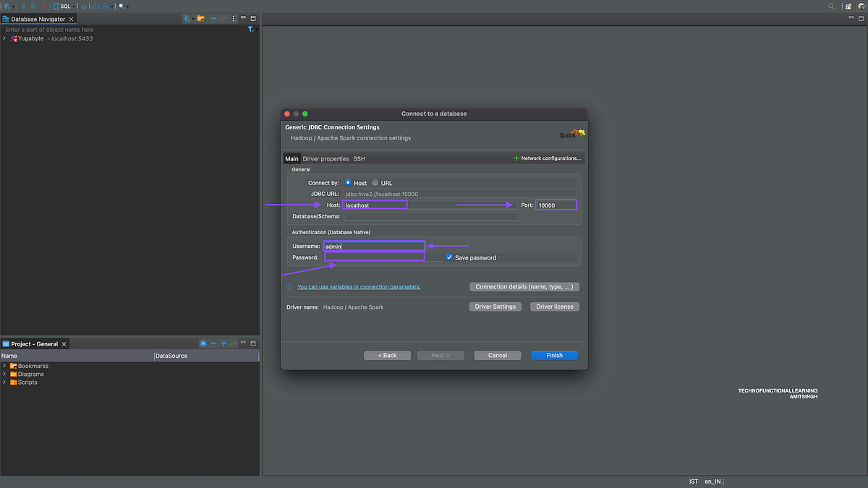Image resolution: width=868 pixels, height=488 pixels.
Task: Open the connection parameters variables link
Action: [359, 286]
